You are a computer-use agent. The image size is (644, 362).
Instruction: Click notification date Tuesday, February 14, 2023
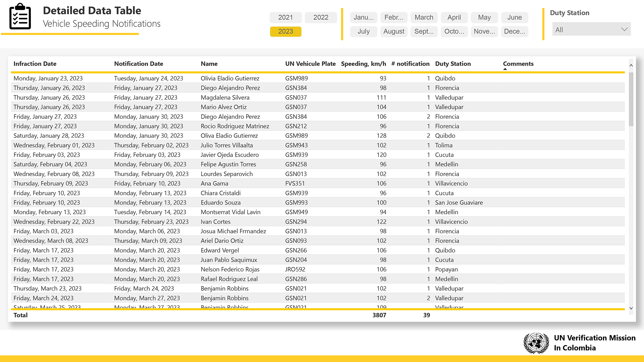pos(150,212)
